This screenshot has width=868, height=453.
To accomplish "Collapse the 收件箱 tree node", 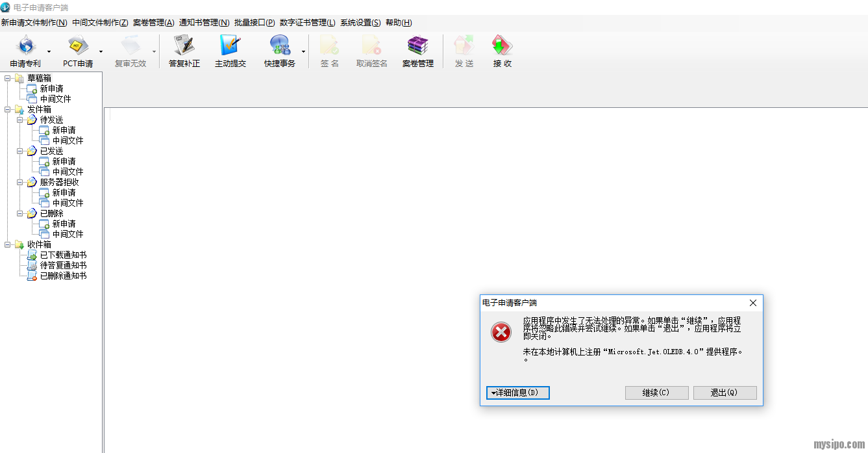I will point(8,244).
